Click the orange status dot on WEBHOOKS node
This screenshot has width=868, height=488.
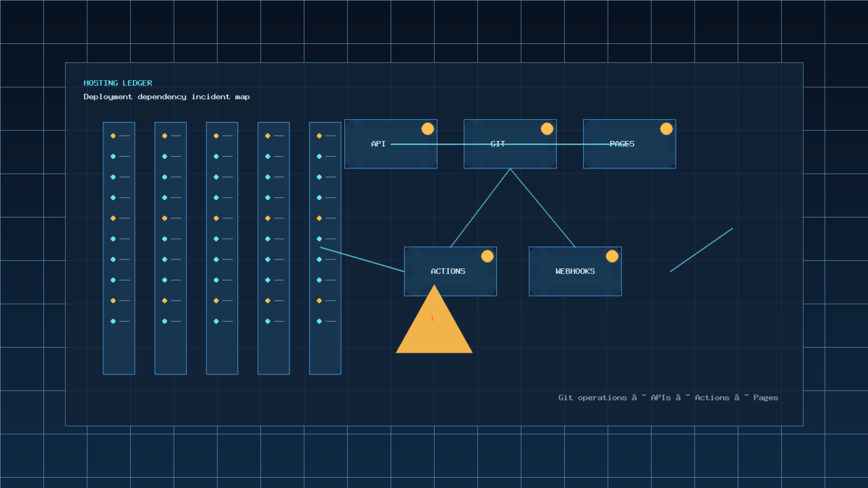612,256
